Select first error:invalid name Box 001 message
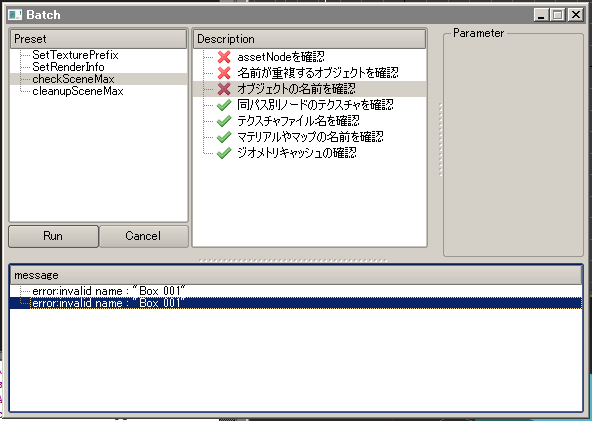The height and width of the screenshot is (421, 592). [x=109, y=291]
